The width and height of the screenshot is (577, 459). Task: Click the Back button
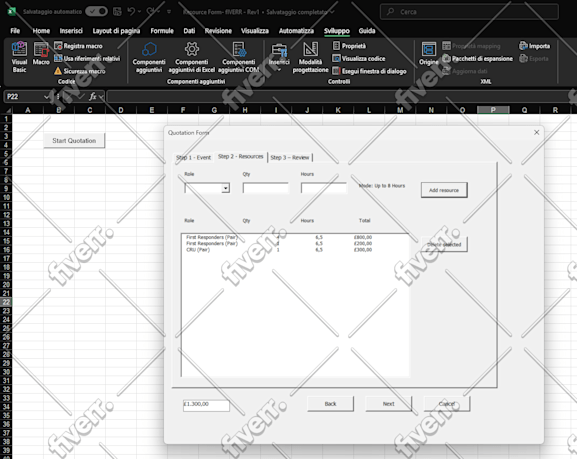[x=330, y=404]
